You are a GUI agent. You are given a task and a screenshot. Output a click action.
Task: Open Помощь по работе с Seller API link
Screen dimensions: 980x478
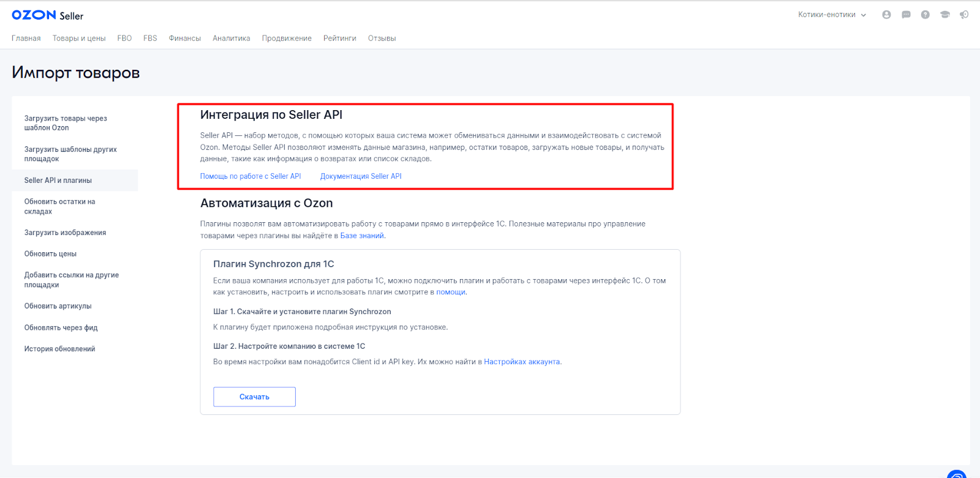click(251, 176)
